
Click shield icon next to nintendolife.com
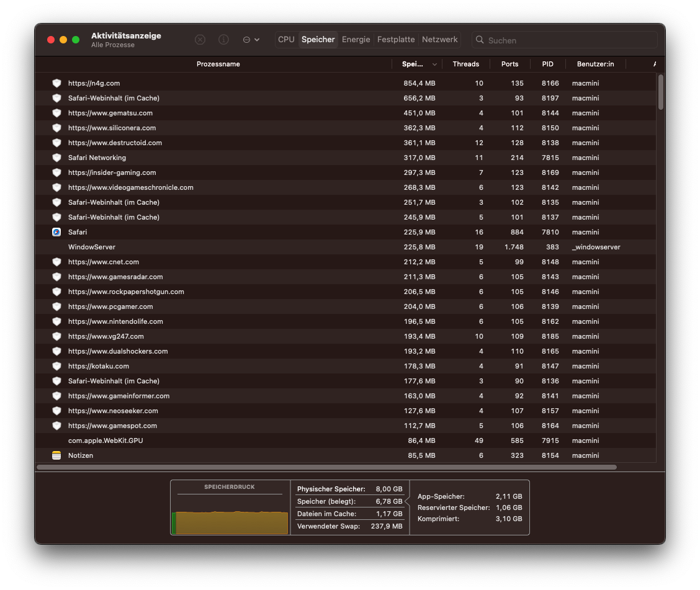(x=56, y=321)
